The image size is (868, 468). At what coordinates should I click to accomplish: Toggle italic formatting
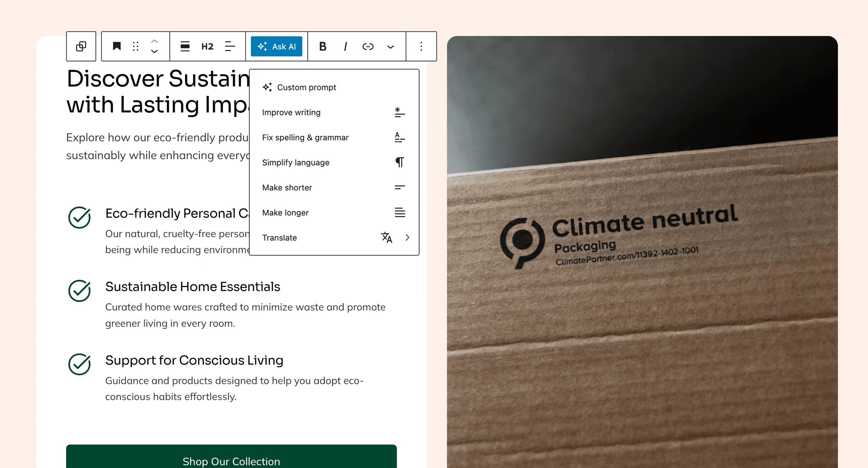pos(345,46)
